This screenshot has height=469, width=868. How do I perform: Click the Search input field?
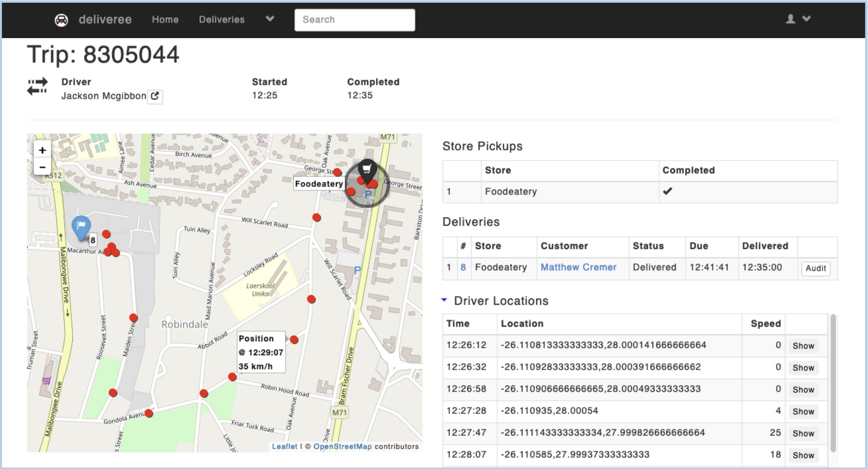(354, 20)
